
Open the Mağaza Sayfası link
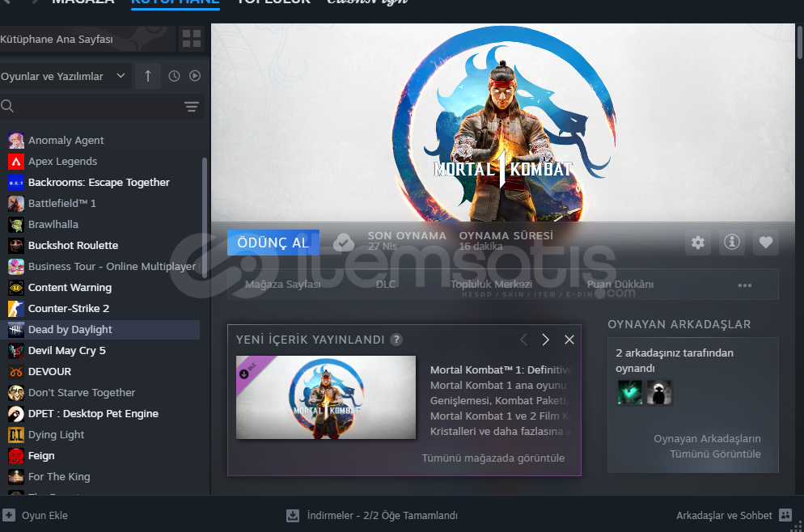click(282, 285)
